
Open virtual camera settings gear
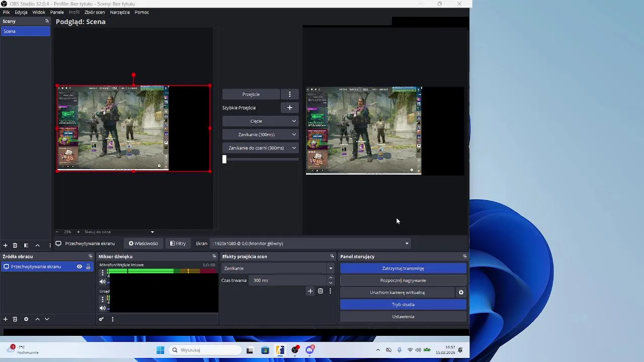[461, 292]
